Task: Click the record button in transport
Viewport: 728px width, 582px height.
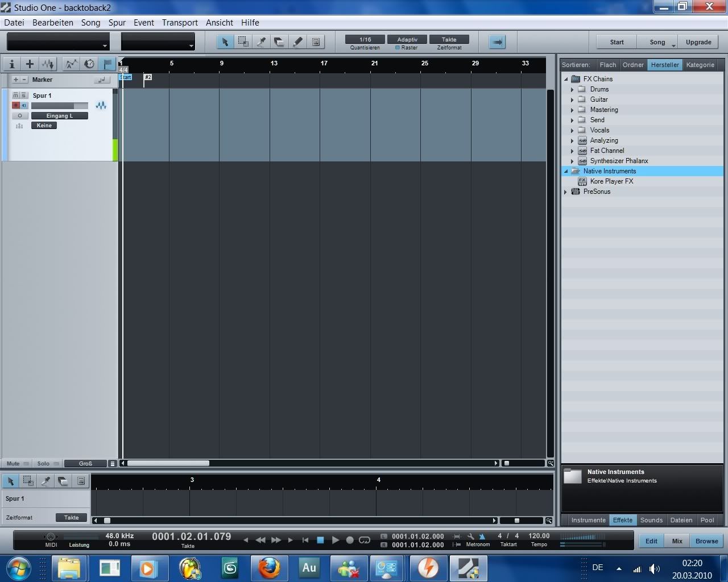Action: (350, 540)
